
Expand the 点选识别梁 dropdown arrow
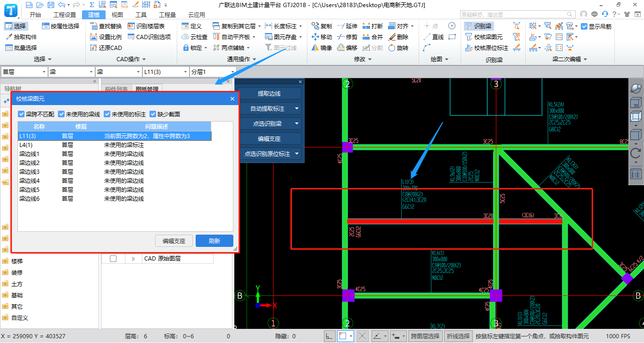297,123
